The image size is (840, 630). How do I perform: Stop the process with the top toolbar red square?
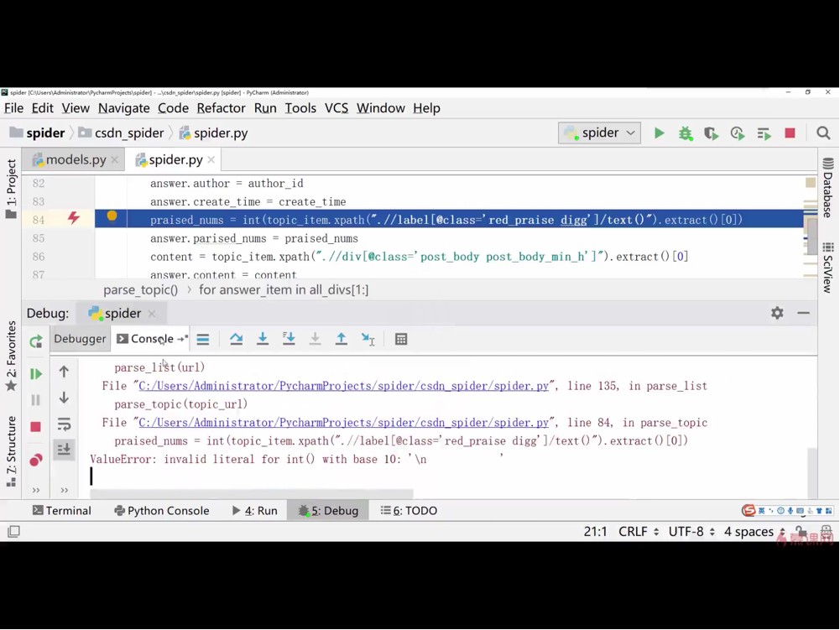[x=790, y=133]
